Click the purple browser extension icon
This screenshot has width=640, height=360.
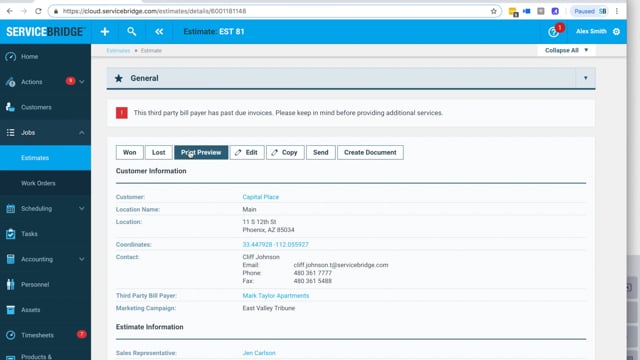(x=555, y=11)
